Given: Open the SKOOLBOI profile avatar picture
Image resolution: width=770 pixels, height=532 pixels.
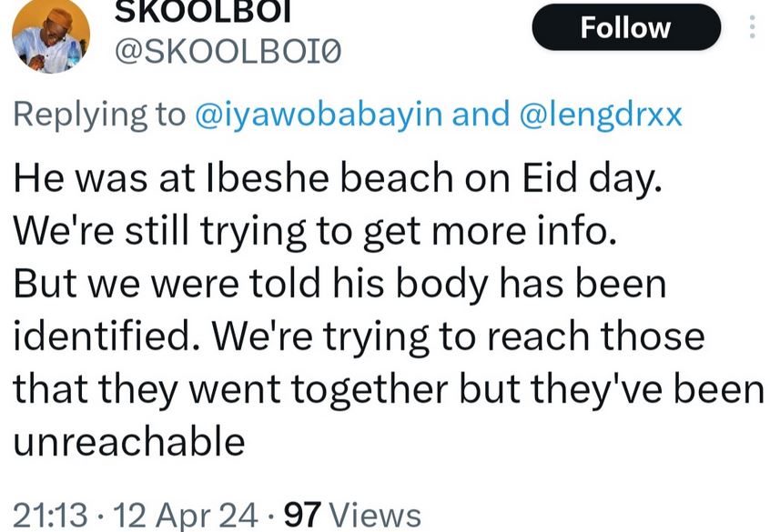Looking at the screenshot, I should (x=50, y=36).
